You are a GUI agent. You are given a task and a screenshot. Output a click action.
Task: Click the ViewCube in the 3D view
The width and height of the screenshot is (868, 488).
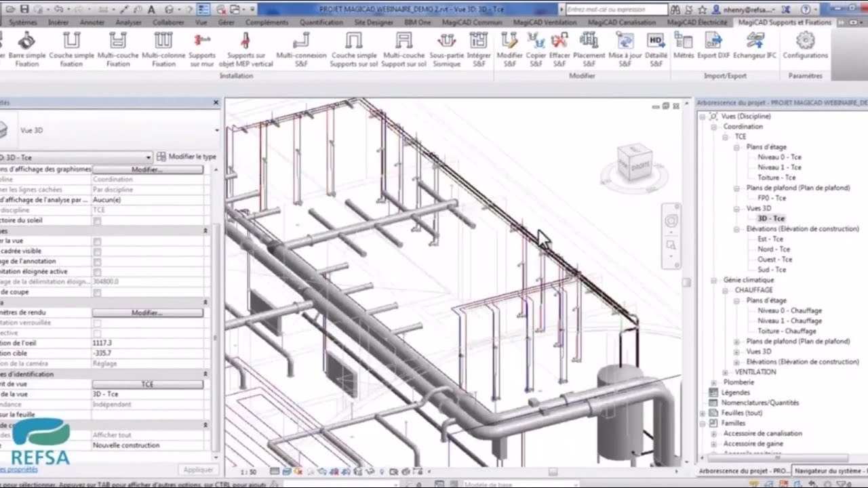634,164
